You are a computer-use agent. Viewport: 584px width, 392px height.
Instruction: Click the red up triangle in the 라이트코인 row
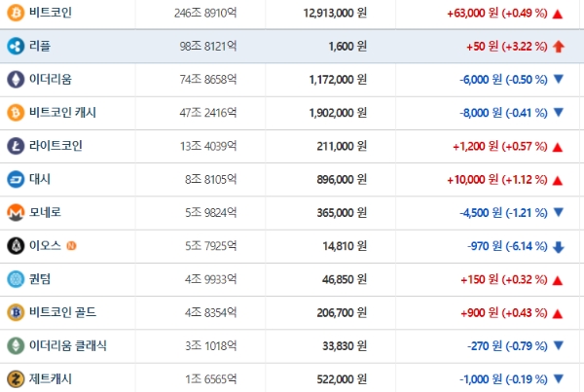[558, 148]
